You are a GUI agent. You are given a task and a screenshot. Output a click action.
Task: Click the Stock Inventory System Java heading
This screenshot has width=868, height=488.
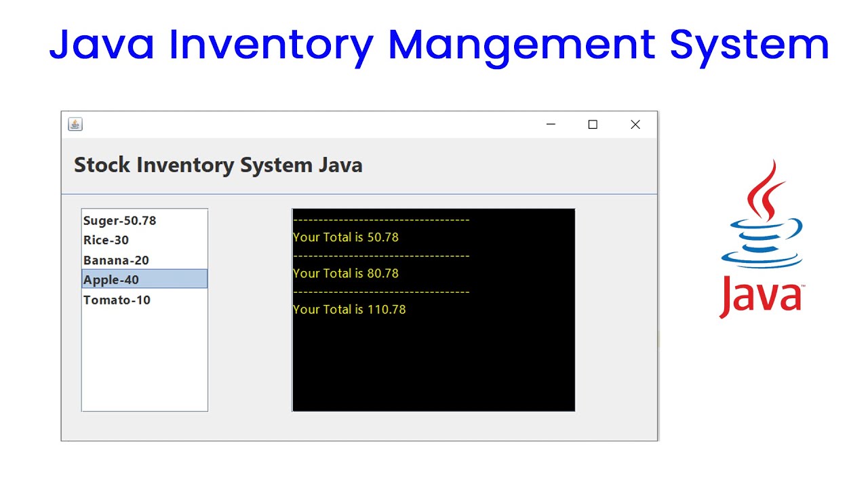[218, 165]
